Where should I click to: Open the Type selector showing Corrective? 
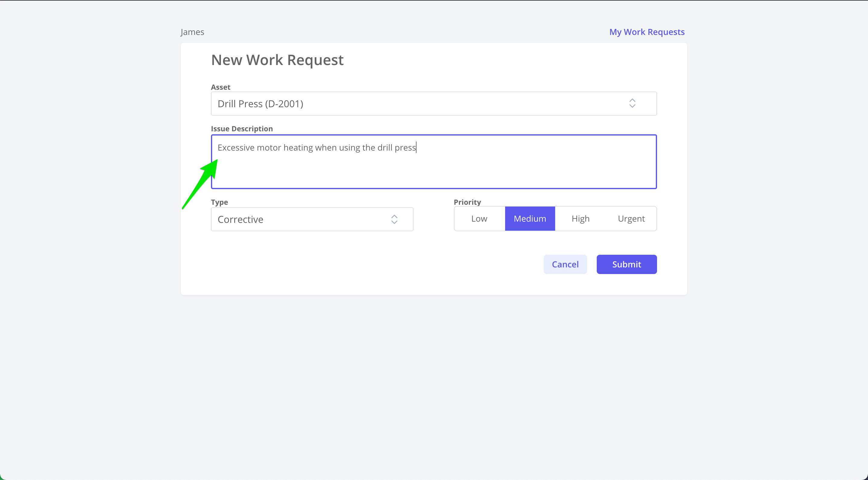(312, 219)
